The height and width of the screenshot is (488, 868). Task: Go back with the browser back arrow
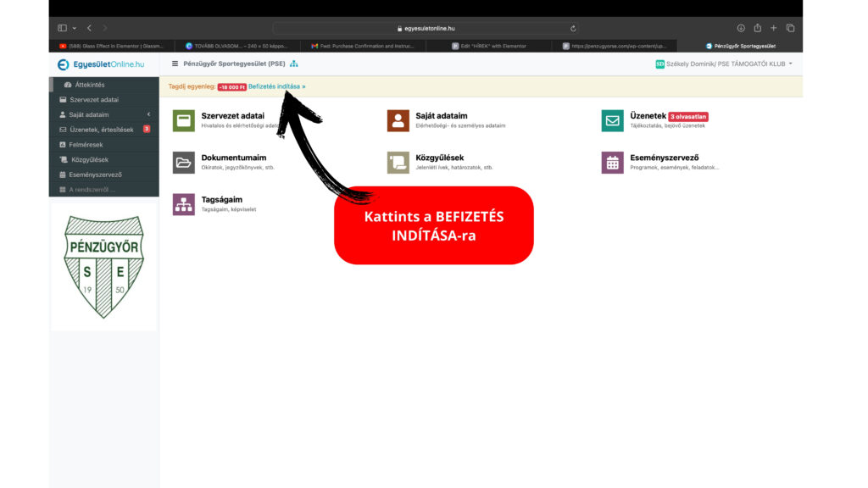click(x=89, y=28)
